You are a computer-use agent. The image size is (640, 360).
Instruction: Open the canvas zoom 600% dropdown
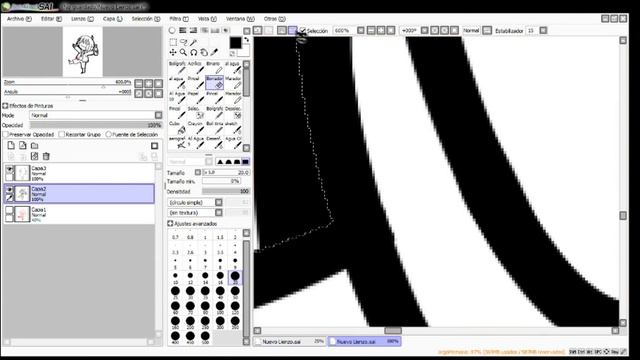pyautogui.click(x=361, y=30)
